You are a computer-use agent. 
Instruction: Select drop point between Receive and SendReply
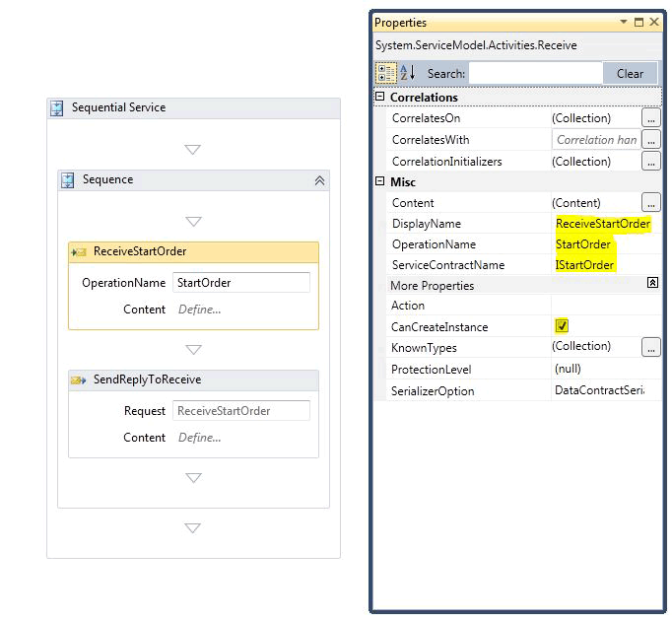tap(193, 350)
